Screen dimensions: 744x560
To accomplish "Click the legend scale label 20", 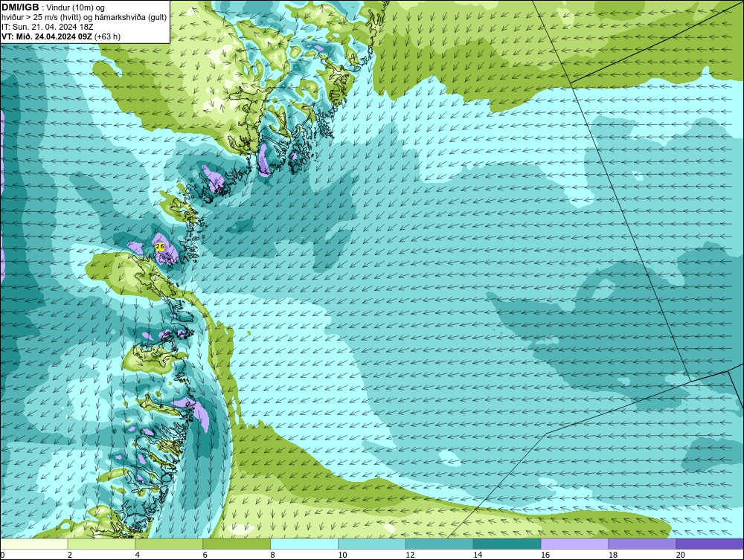I will click(x=681, y=555).
